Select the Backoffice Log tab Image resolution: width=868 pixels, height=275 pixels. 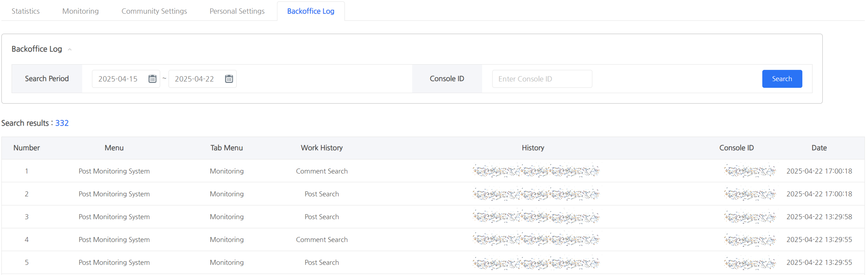(x=310, y=11)
